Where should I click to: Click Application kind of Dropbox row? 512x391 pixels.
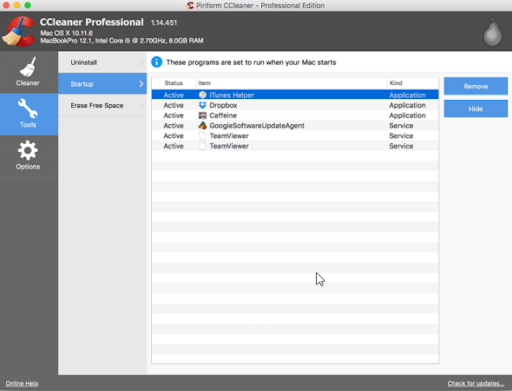point(407,105)
